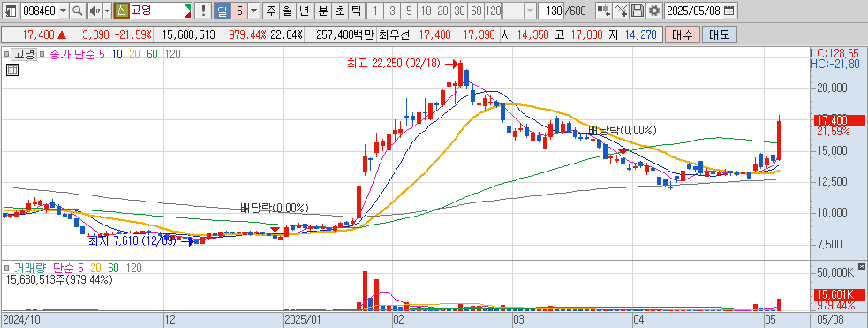The height and width of the screenshot is (328, 868).
Task: Click the 최고 22,250 (02/18) marker label
Action: point(394,63)
